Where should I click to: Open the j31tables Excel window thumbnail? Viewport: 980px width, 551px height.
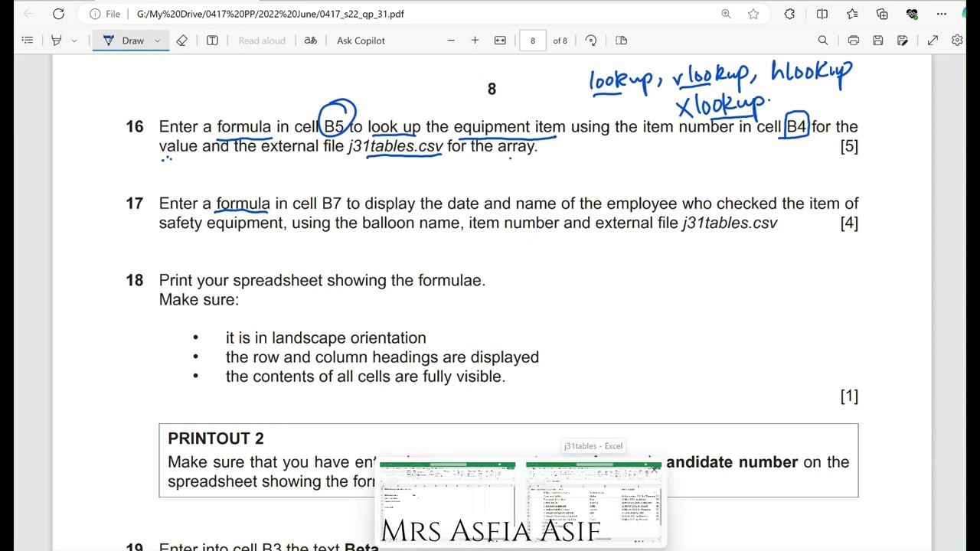[x=593, y=502]
